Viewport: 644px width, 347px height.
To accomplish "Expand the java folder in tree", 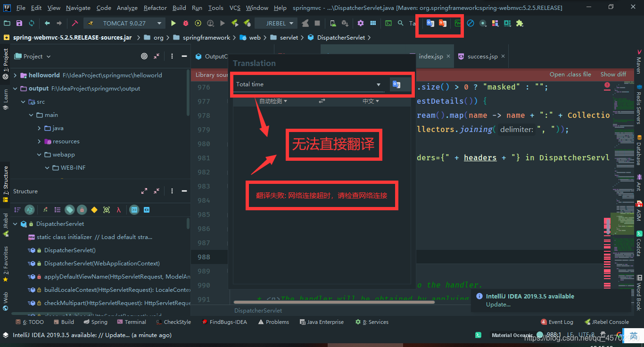I will pos(39,128).
